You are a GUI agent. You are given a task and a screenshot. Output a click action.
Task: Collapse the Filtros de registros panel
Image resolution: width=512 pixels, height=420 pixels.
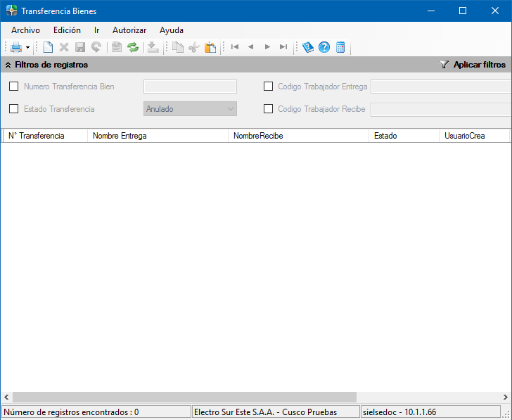(x=8, y=65)
